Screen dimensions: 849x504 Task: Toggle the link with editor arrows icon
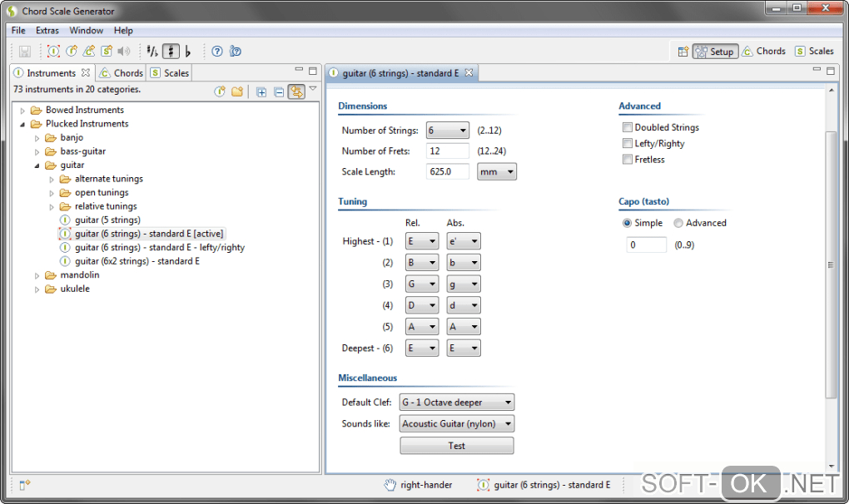pyautogui.click(x=296, y=91)
